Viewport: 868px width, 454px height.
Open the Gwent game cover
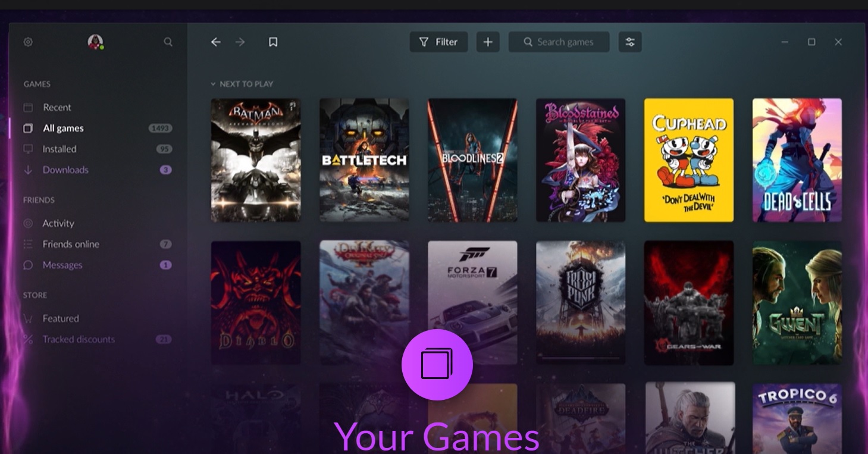click(x=797, y=302)
